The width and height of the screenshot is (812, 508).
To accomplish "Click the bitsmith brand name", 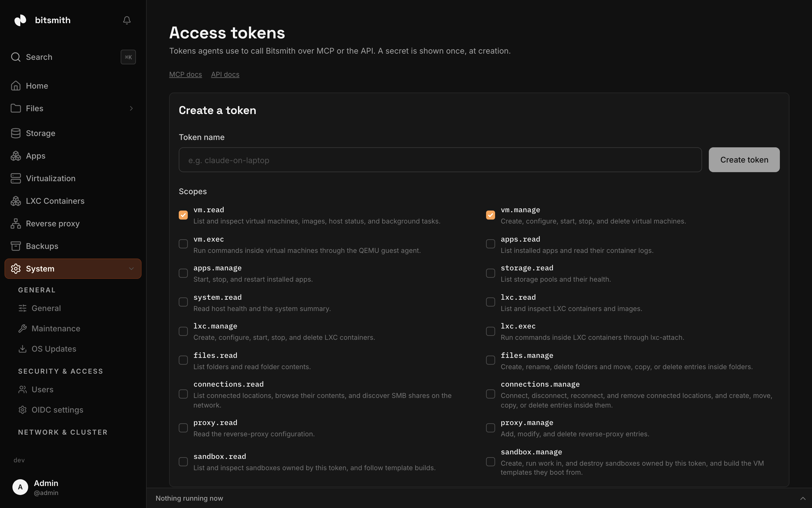I will click(x=53, y=20).
